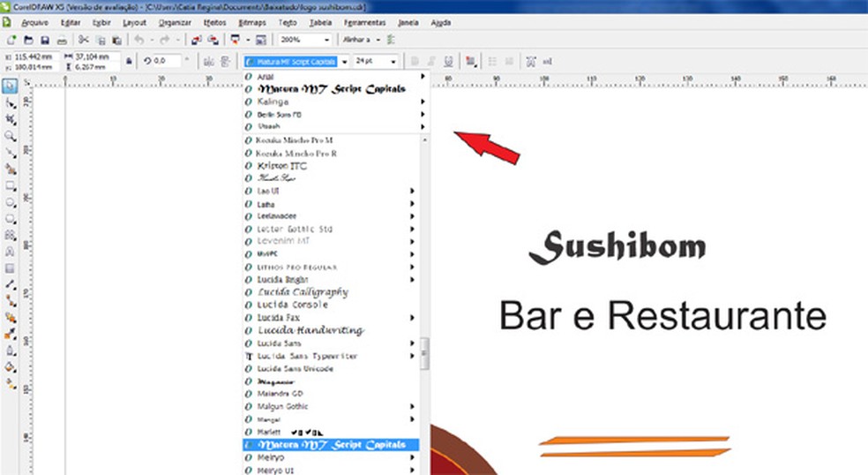The image size is (868, 475).
Task: Open the Efeitos menu
Action: coord(214,20)
